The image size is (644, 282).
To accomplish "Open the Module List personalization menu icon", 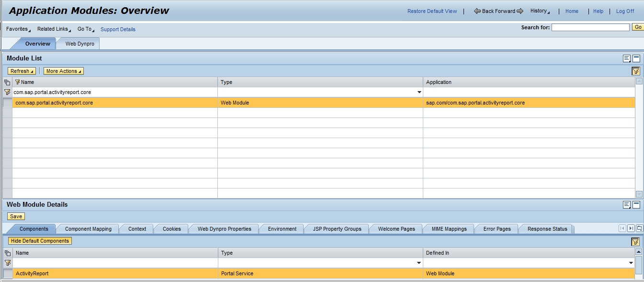I will pos(626,59).
